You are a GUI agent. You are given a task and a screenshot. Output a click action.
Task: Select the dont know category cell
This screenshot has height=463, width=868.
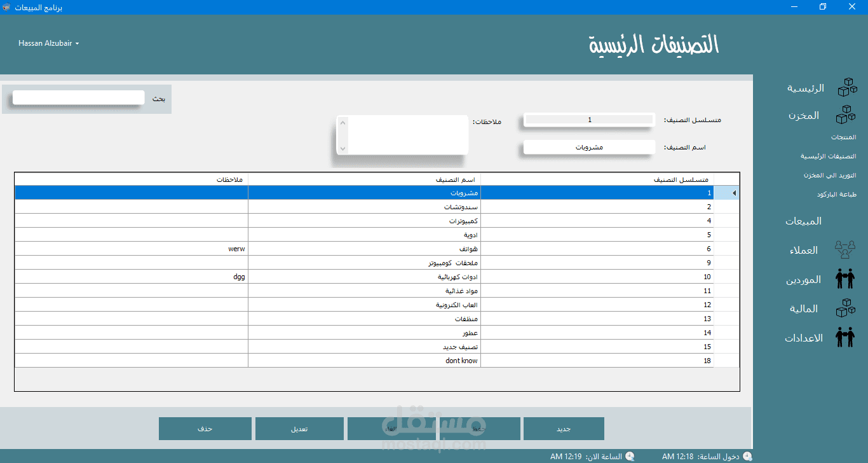pos(365,361)
